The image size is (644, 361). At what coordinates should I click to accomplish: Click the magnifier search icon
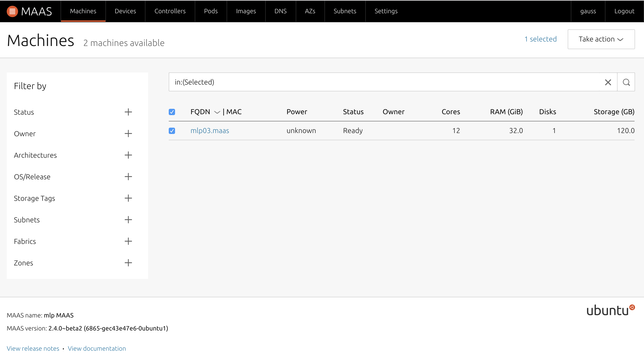626,82
